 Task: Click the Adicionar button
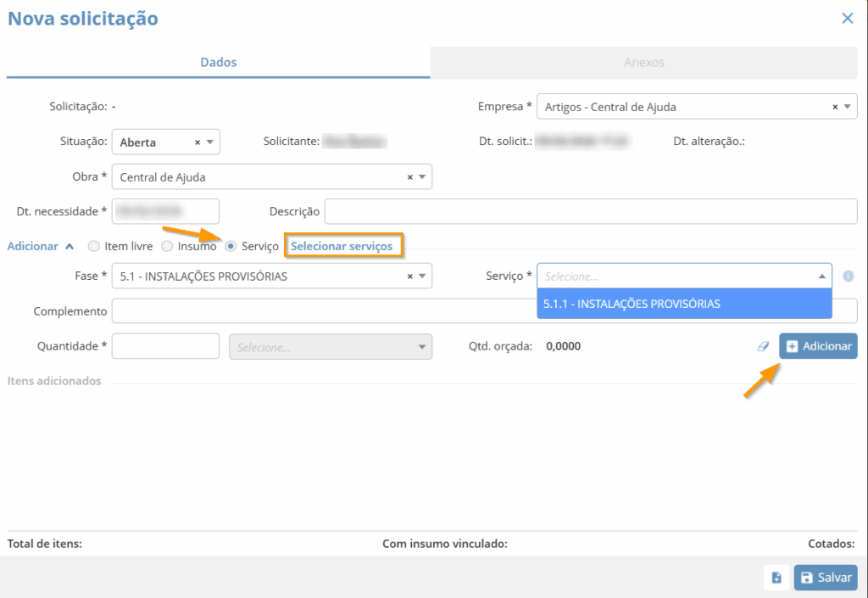(x=818, y=346)
